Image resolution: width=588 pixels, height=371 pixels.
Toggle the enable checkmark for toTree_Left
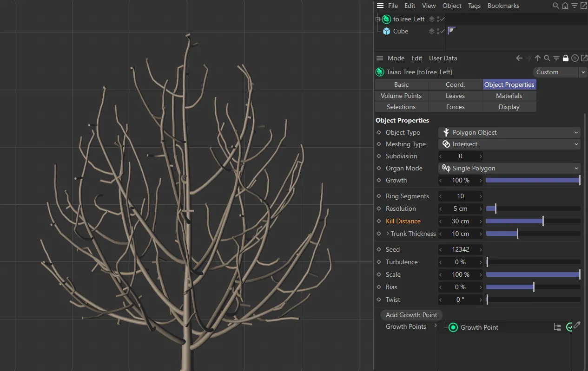443,19
